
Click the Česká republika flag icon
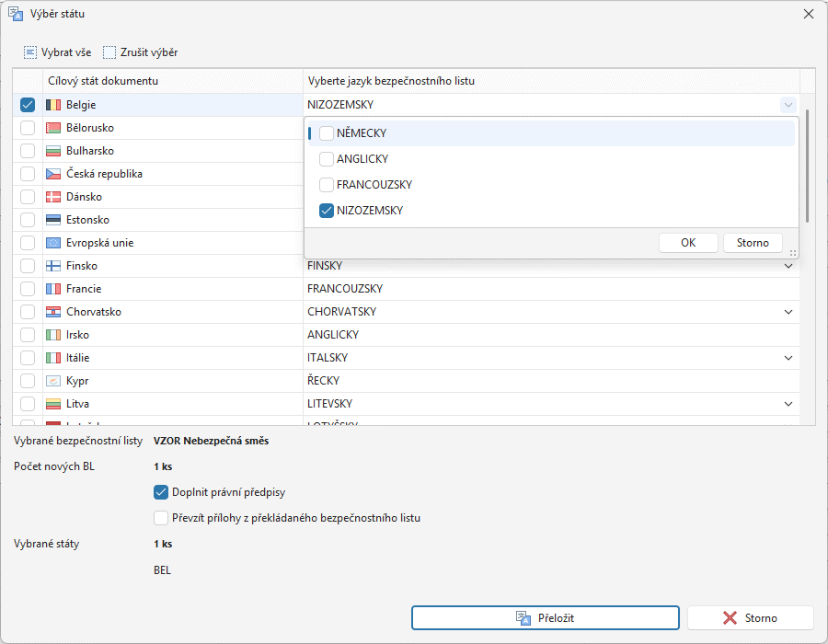(x=53, y=174)
